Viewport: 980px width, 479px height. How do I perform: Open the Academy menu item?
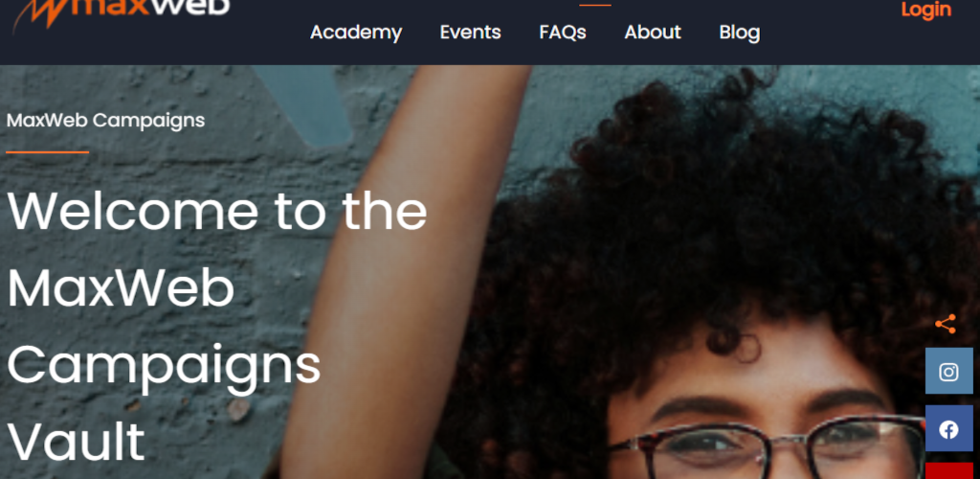(x=356, y=32)
